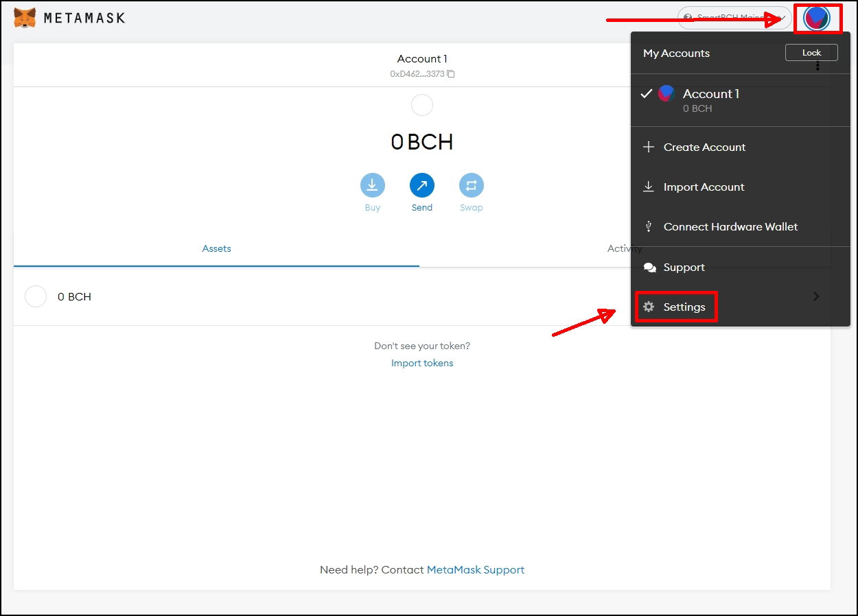Click the Settings gear icon

point(649,307)
